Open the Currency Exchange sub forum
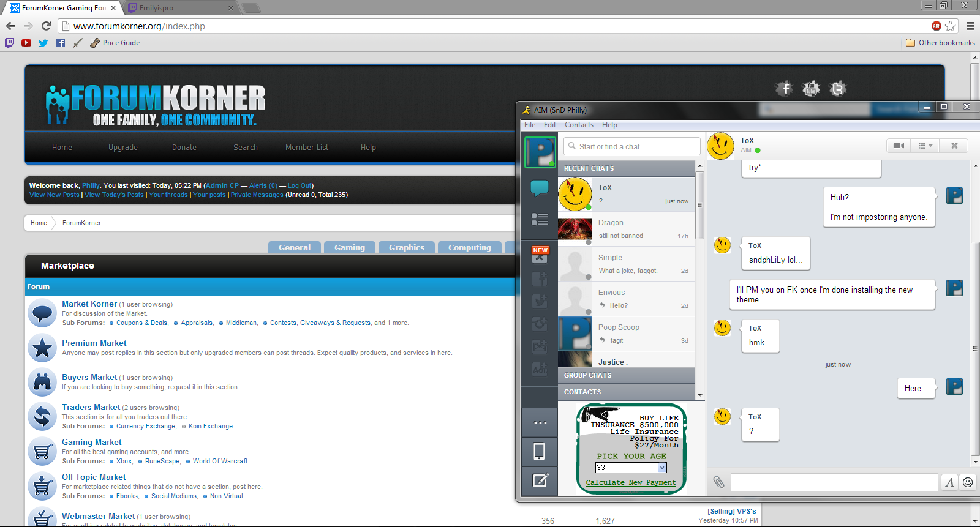The image size is (980, 527). [146, 426]
